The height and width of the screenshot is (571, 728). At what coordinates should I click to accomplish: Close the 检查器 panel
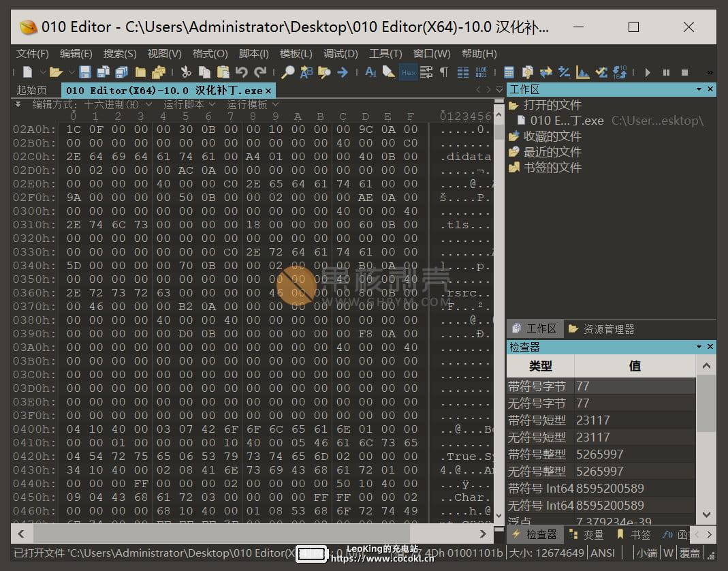[710, 347]
